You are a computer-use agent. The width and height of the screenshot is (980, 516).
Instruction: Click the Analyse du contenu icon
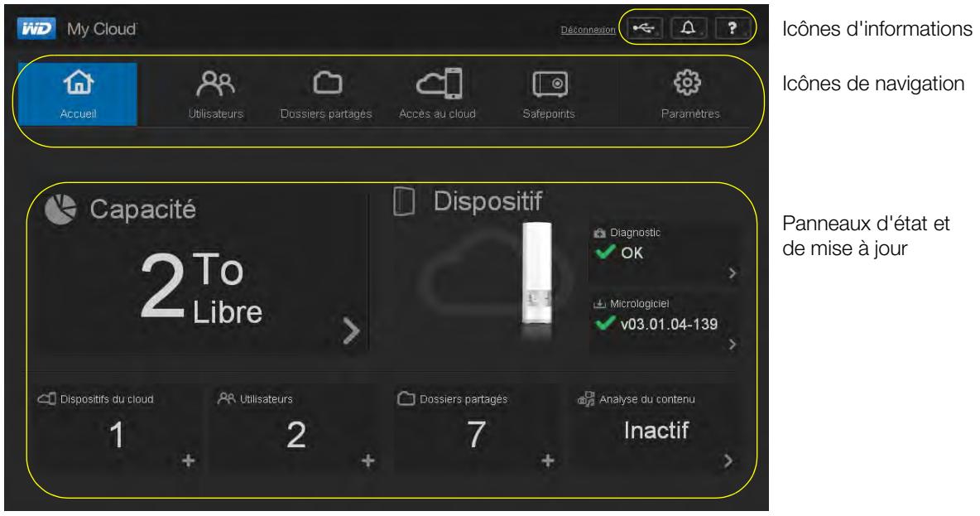[586, 398]
